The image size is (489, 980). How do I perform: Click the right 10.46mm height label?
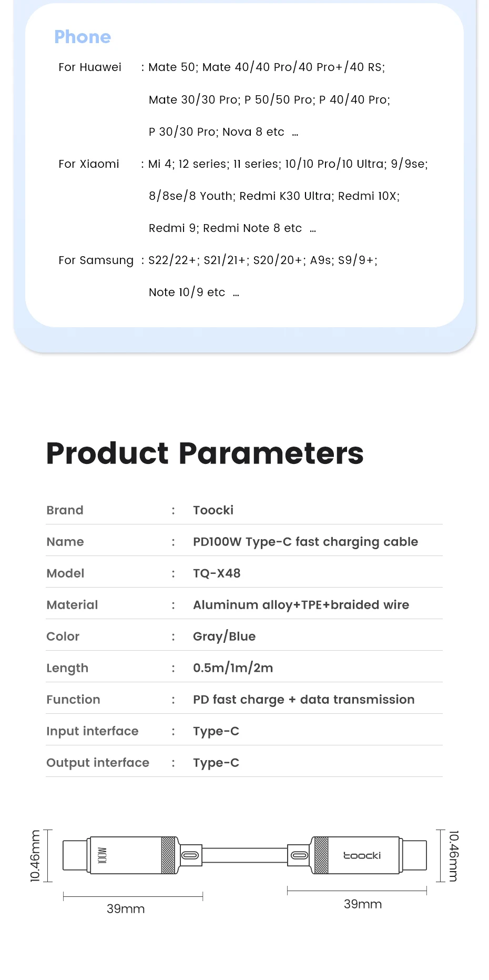[454, 855]
